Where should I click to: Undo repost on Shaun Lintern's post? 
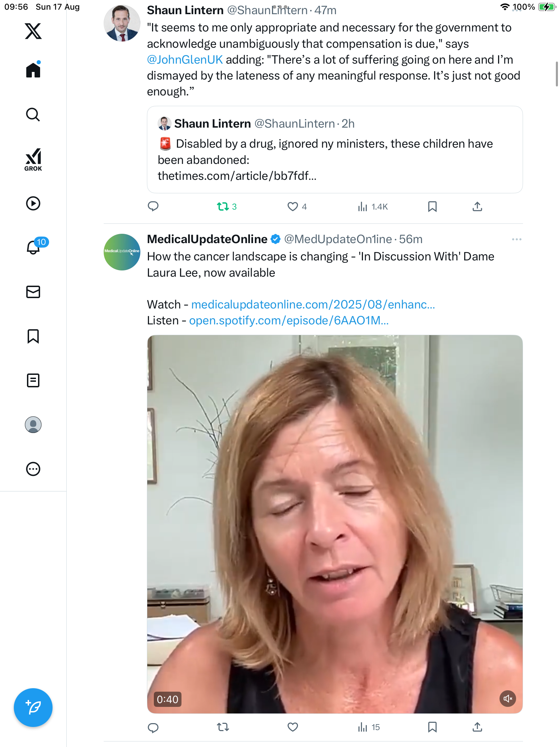coord(223,206)
